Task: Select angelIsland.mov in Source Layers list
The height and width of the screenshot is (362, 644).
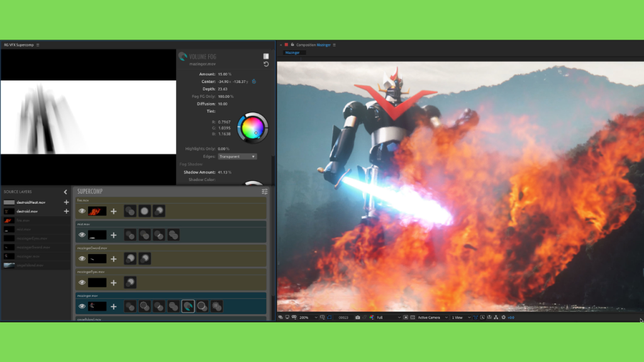Action: [x=30, y=265]
